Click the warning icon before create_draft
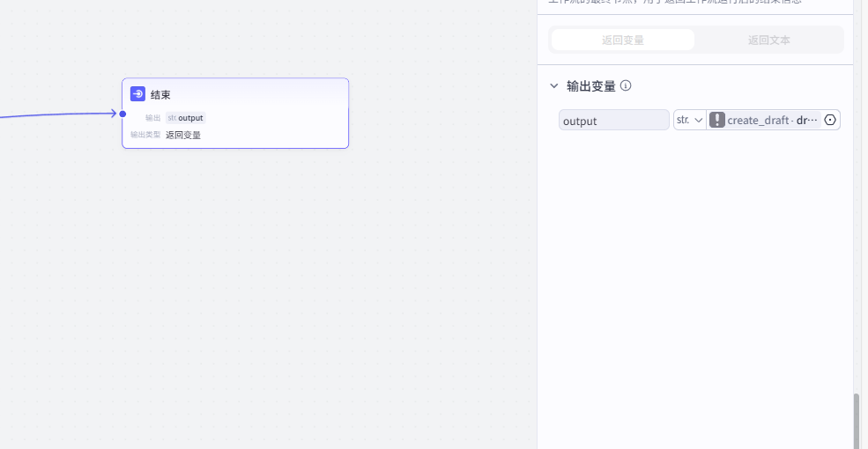868x449 pixels. (717, 120)
